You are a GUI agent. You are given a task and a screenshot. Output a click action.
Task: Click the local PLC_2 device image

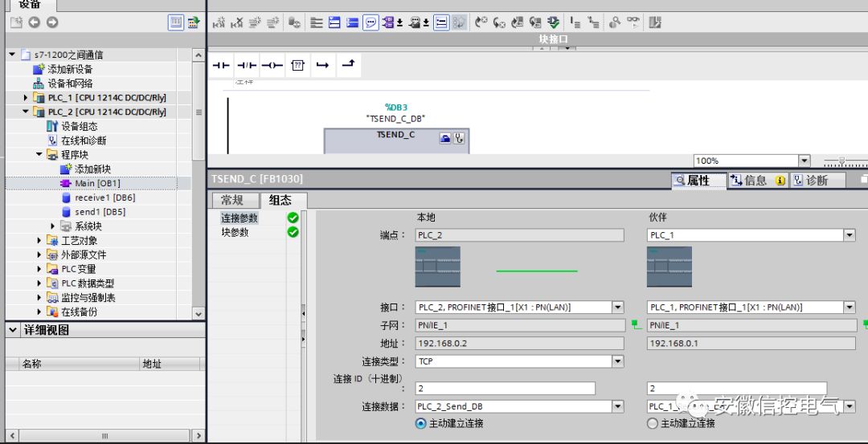(x=437, y=267)
